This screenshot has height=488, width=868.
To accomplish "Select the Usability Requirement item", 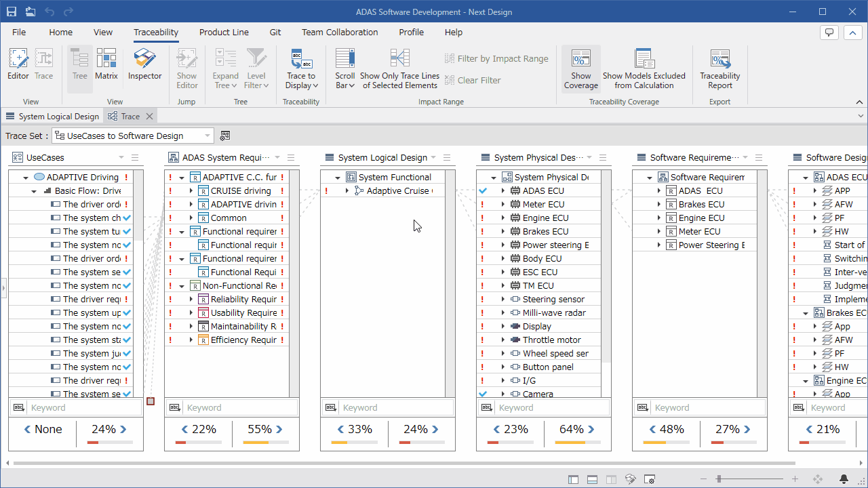I will pos(243,313).
